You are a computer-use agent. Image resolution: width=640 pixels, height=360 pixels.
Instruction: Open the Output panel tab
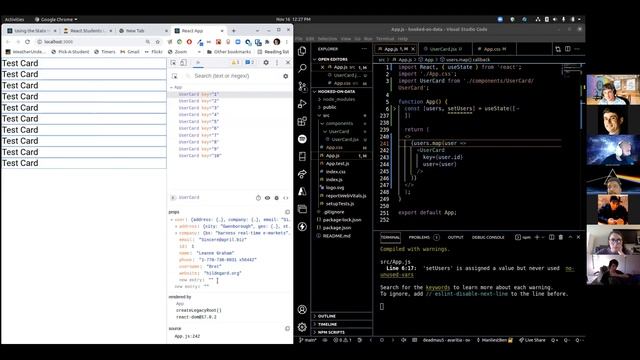point(456,237)
